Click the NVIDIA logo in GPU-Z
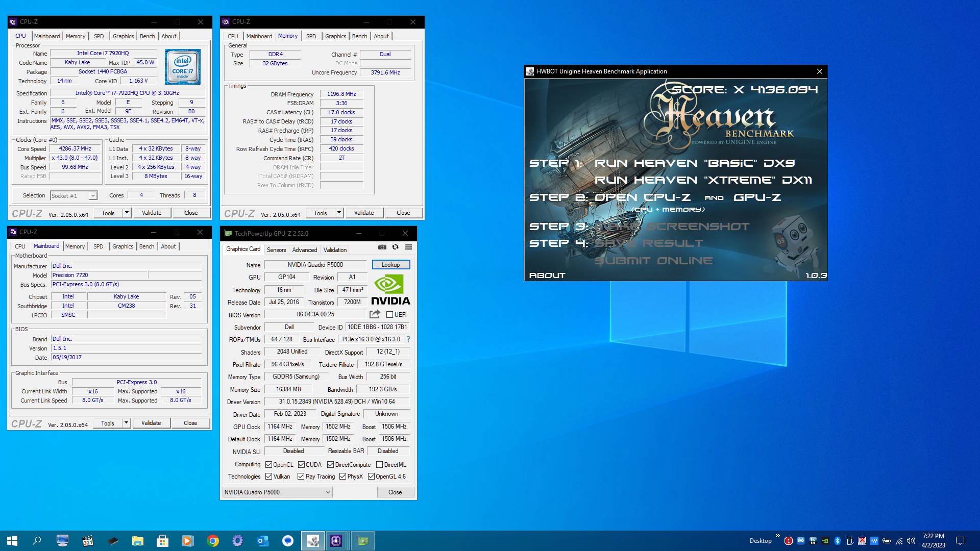 390,290
